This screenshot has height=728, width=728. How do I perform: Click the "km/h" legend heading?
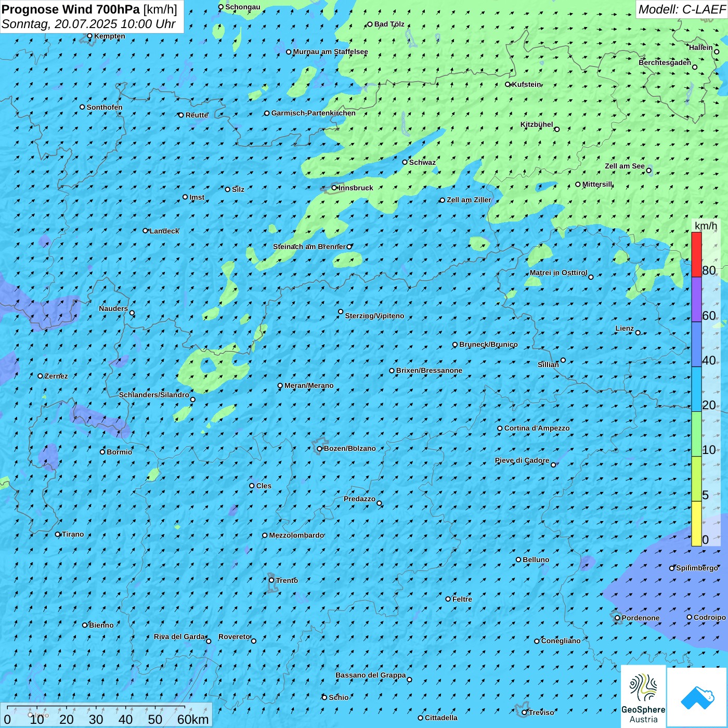coord(706,226)
